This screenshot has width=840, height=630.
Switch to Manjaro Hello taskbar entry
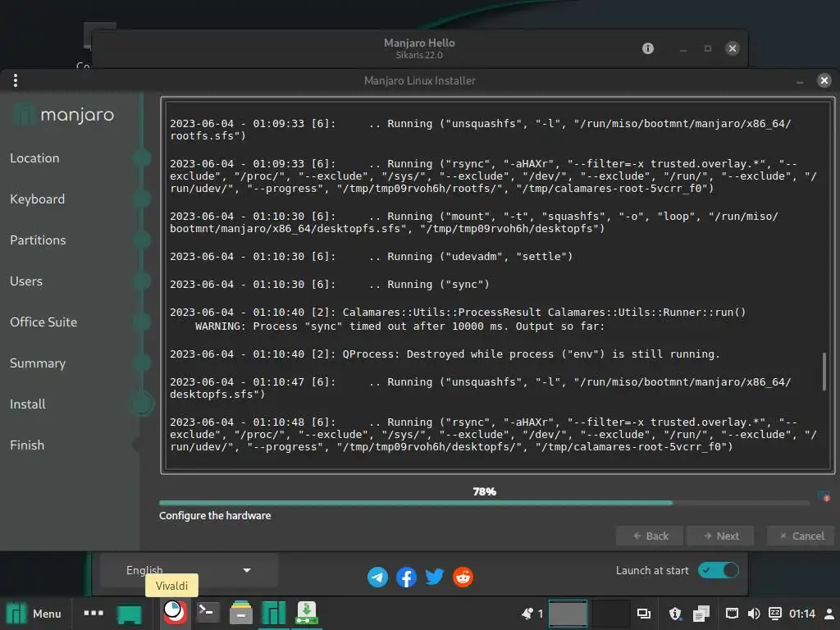(273, 614)
